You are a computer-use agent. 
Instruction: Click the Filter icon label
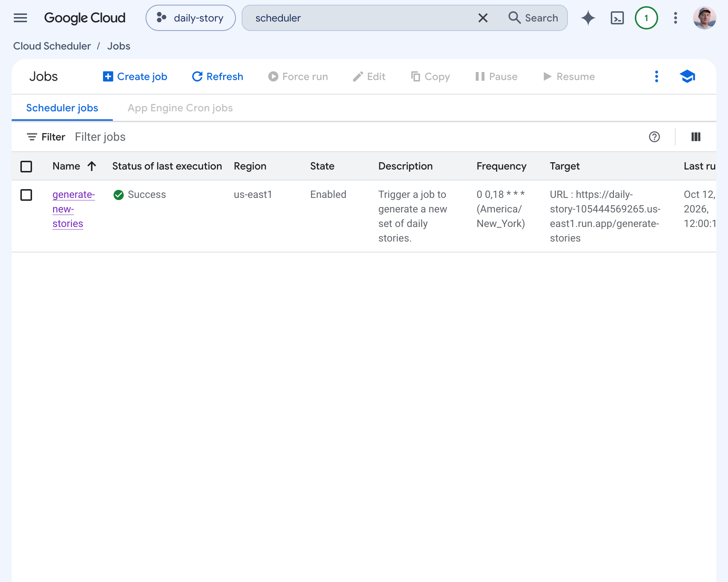pos(46,137)
